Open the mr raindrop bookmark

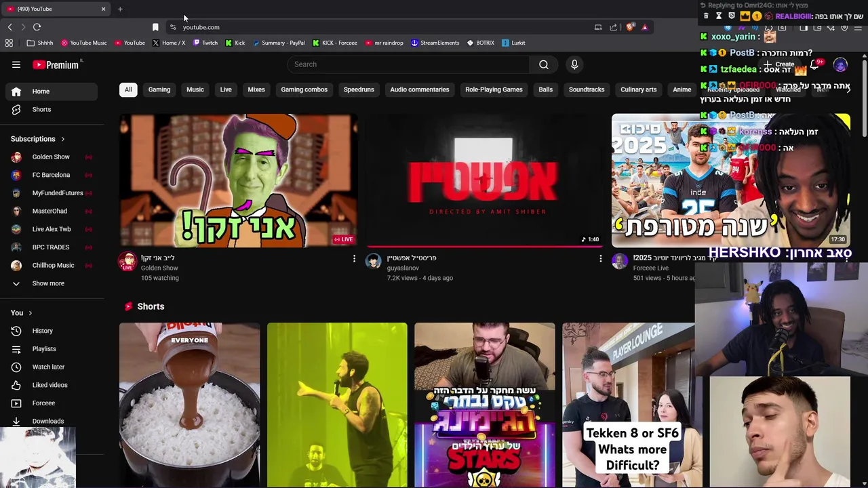coord(384,43)
